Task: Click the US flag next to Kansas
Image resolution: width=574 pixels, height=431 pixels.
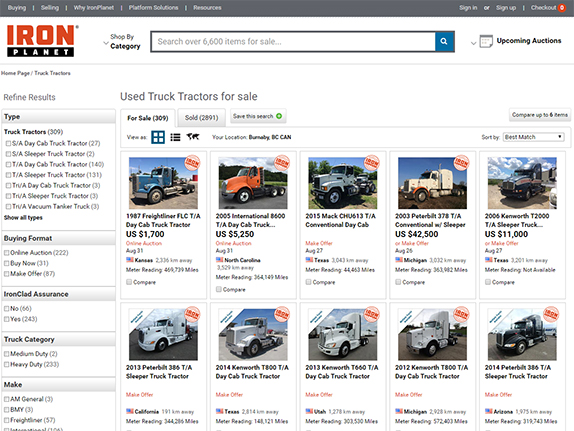Action: pos(130,260)
